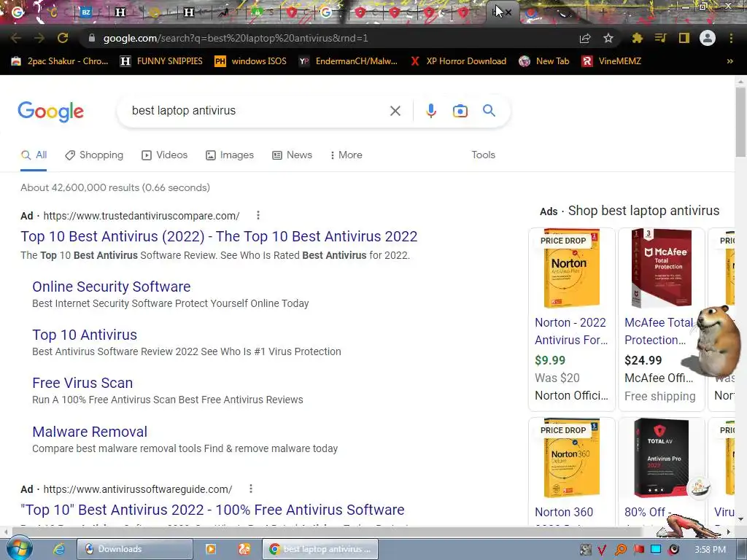Switch to the first Google browser tab
This screenshot has width=747, height=560.
(x=18, y=12)
